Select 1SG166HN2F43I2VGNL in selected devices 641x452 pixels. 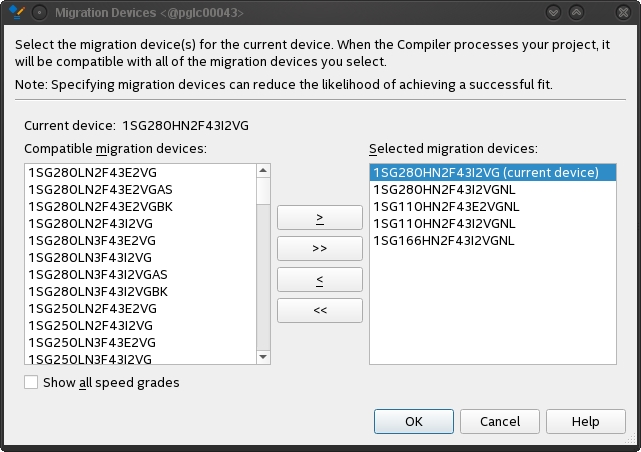444,240
